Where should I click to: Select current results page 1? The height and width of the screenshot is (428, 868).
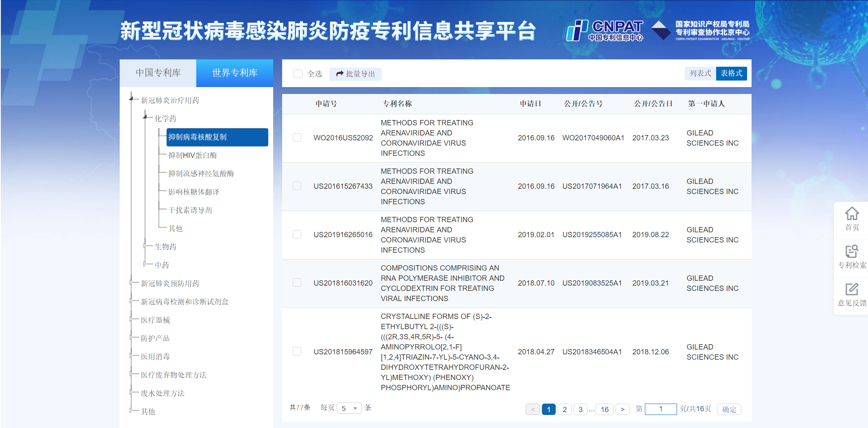point(548,409)
